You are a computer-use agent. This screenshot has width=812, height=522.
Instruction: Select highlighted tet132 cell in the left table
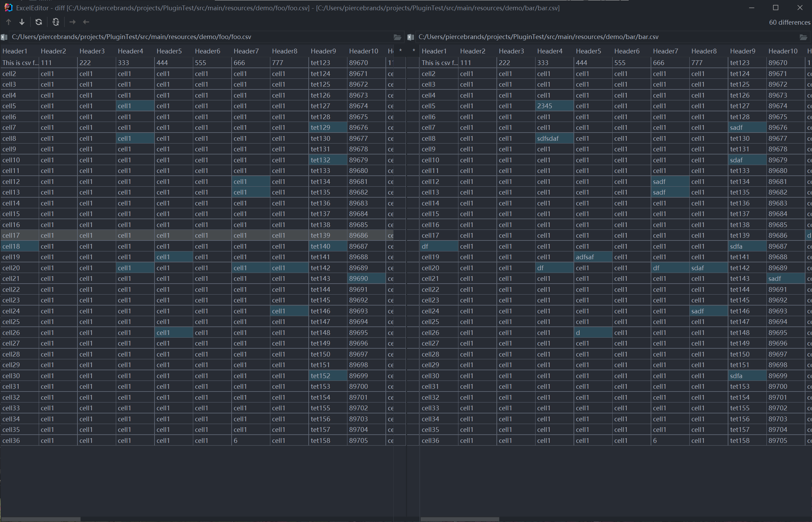[328, 160]
